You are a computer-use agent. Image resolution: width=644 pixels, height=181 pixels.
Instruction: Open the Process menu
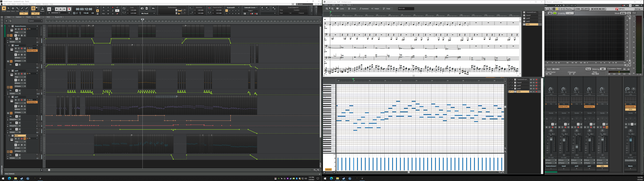point(25,4)
